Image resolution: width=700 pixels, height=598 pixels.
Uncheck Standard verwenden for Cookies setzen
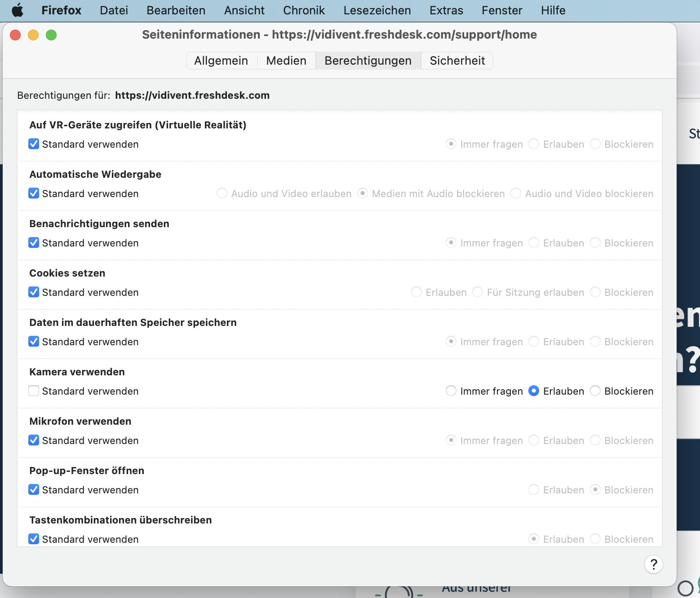click(x=34, y=292)
